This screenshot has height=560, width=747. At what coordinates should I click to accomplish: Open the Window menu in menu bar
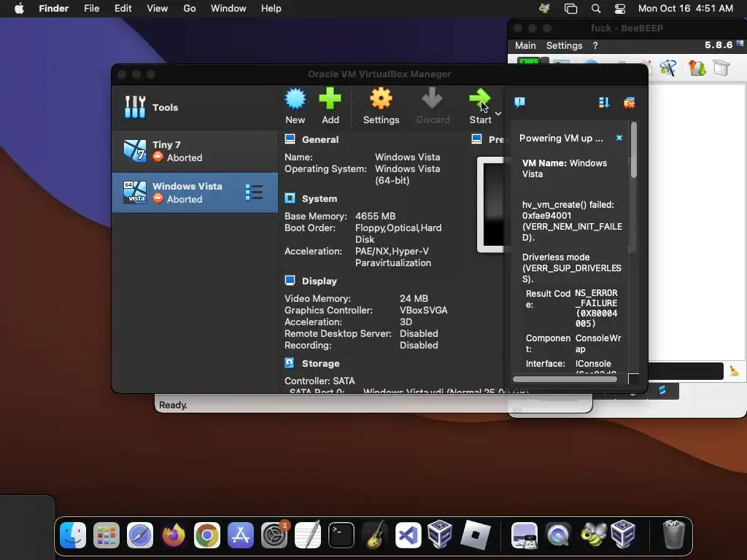click(x=228, y=9)
